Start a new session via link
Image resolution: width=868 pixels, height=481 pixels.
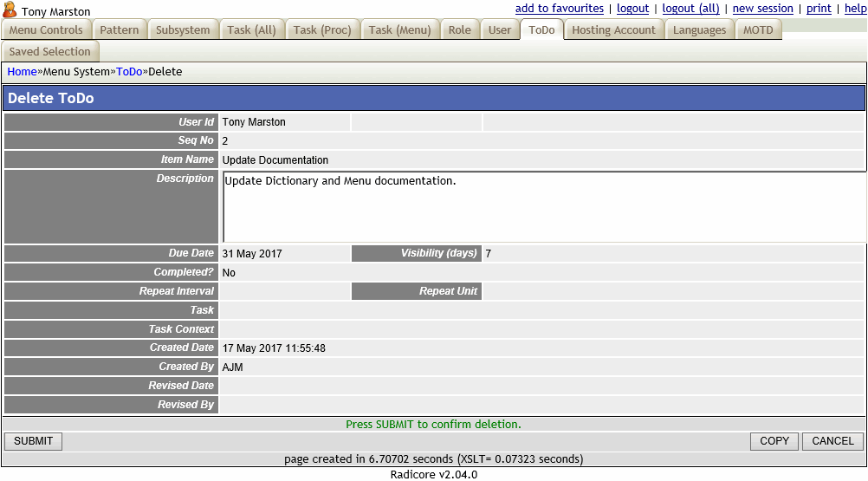click(762, 9)
